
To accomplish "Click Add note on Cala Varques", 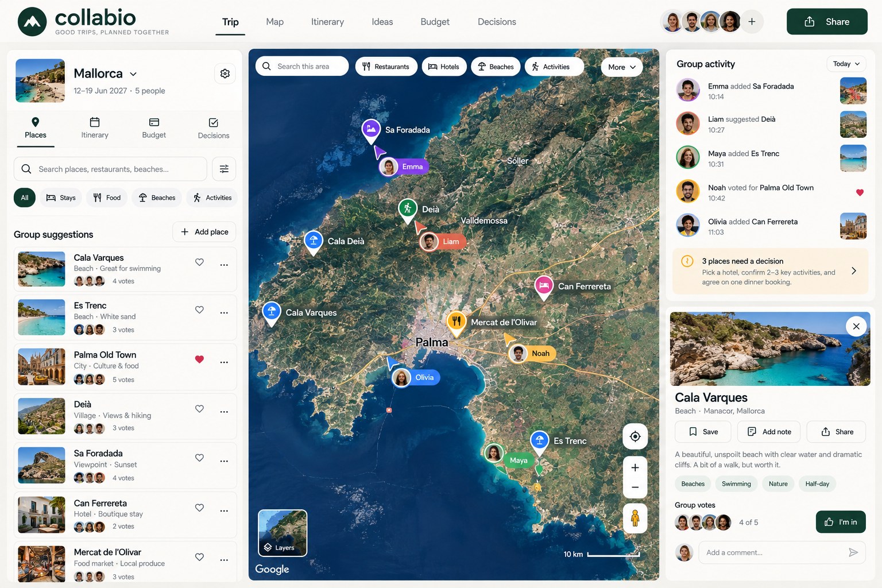I will (x=769, y=432).
